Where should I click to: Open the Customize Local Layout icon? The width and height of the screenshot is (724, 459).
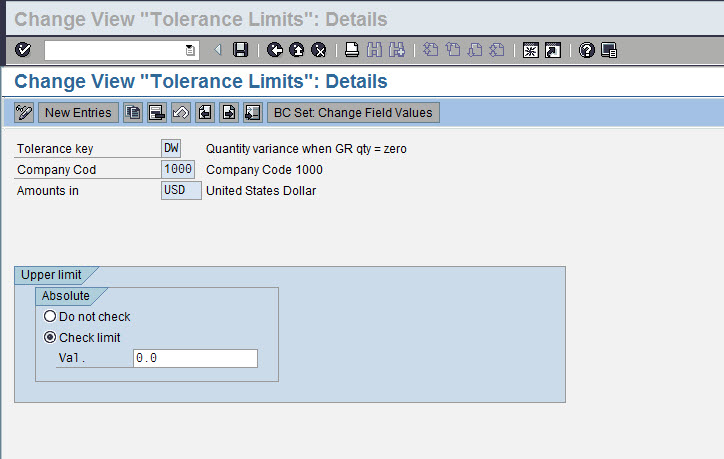[609, 50]
